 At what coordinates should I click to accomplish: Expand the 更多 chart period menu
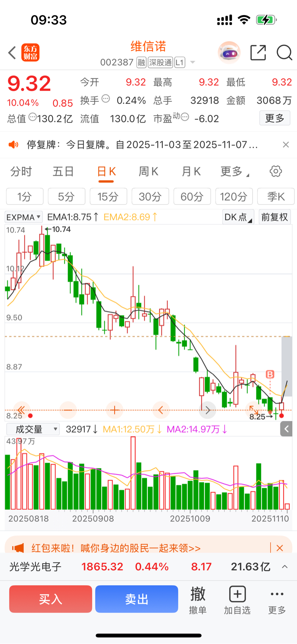[x=235, y=172]
